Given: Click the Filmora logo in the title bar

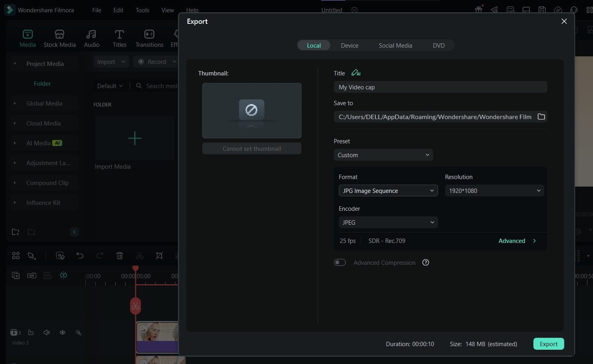Looking at the screenshot, I should (10, 10).
